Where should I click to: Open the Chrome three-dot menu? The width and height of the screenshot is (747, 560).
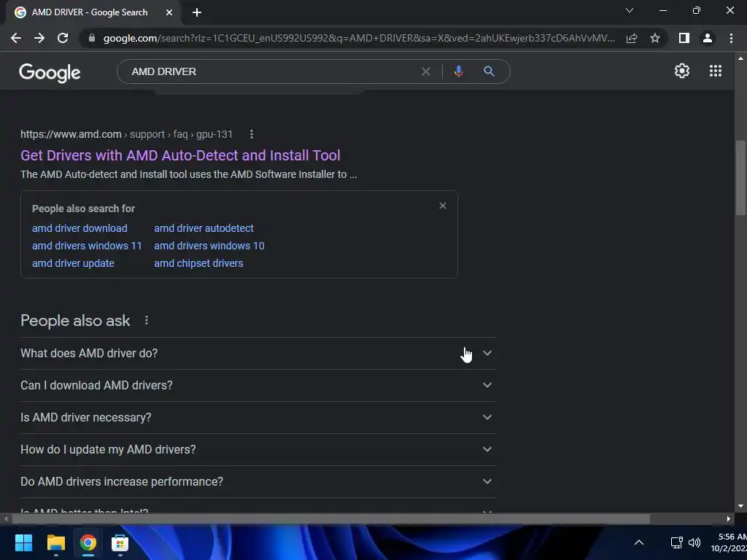click(731, 38)
